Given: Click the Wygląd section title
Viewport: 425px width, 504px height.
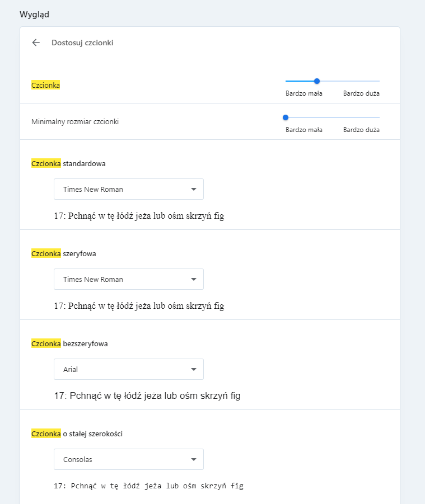Looking at the screenshot, I should (34, 15).
